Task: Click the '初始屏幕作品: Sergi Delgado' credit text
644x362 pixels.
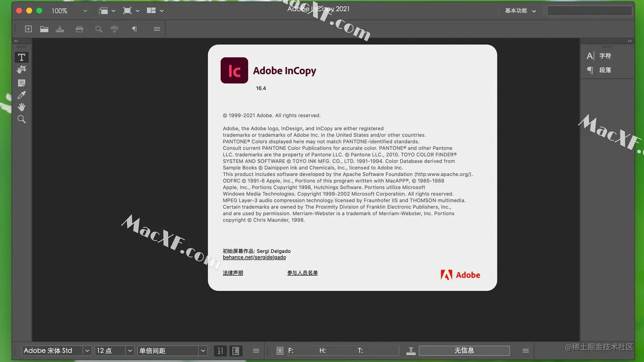Action: [x=257, y=251]
